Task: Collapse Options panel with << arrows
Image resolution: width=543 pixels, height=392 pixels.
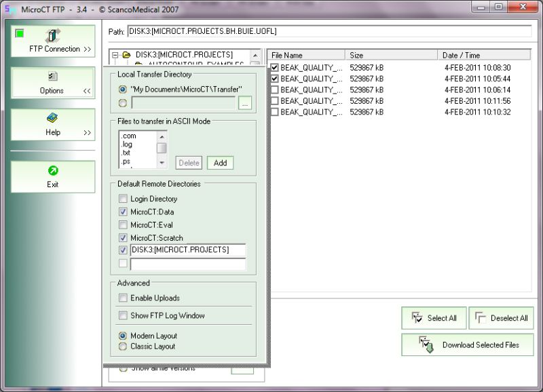Action: point(87,91)
